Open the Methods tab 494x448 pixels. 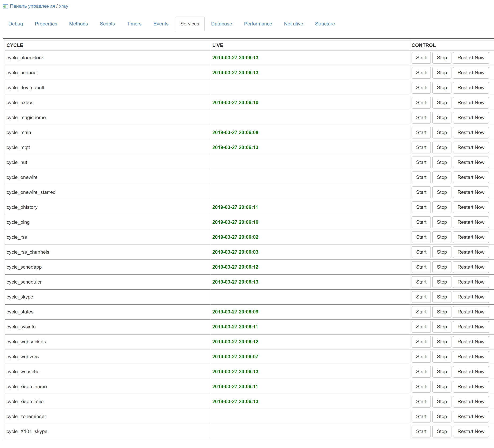(x=78, y=24)
